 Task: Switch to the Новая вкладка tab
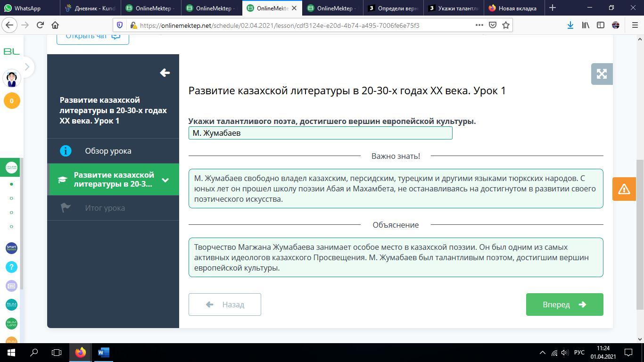[x=516, y=8]
